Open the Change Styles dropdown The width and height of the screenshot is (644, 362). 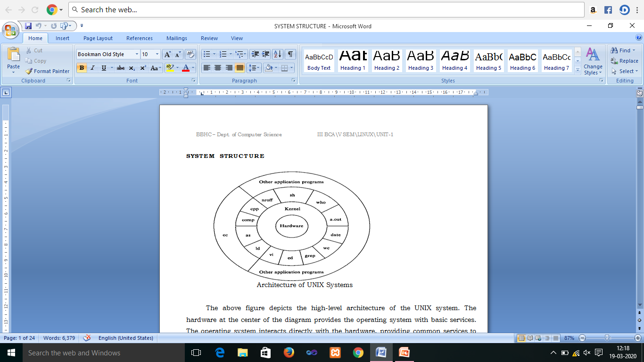pyautogui.click(x=593, y=61)
